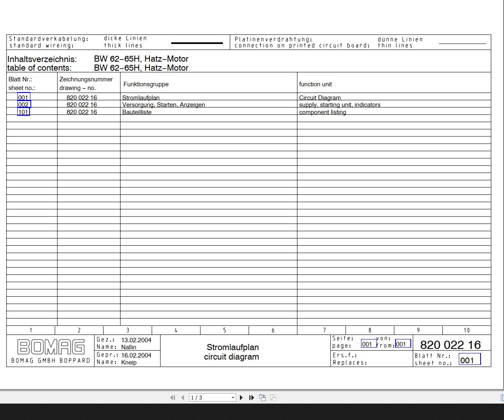The width and height of the screenshot is (504, 420).
Task: Click the Stromlaufplan entry in Funktionsgruppe column
Action: pos(141,98)
